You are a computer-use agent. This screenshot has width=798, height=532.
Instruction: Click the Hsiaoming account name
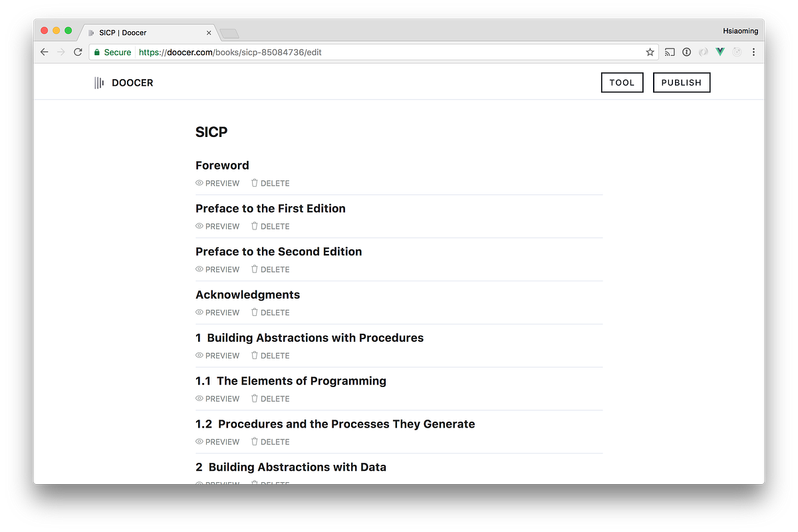[740, 30]
